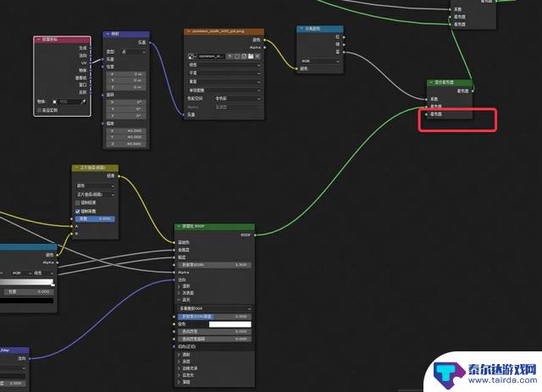Open color space dropdown in Image Texture node
Screen dimensions: 542x392
coord(237,99)
